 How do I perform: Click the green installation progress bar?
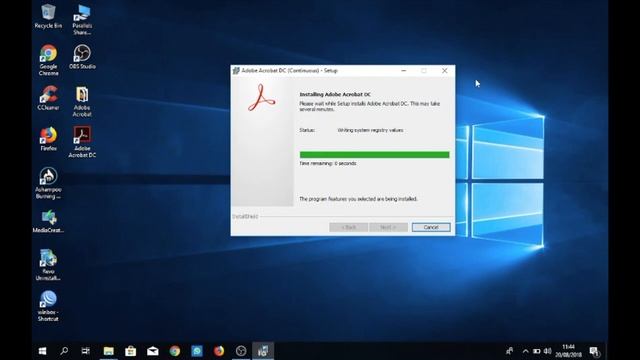374,155
